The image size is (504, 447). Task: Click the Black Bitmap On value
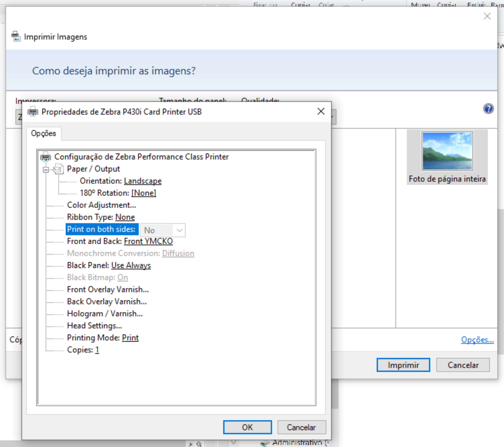coord(123,278)
